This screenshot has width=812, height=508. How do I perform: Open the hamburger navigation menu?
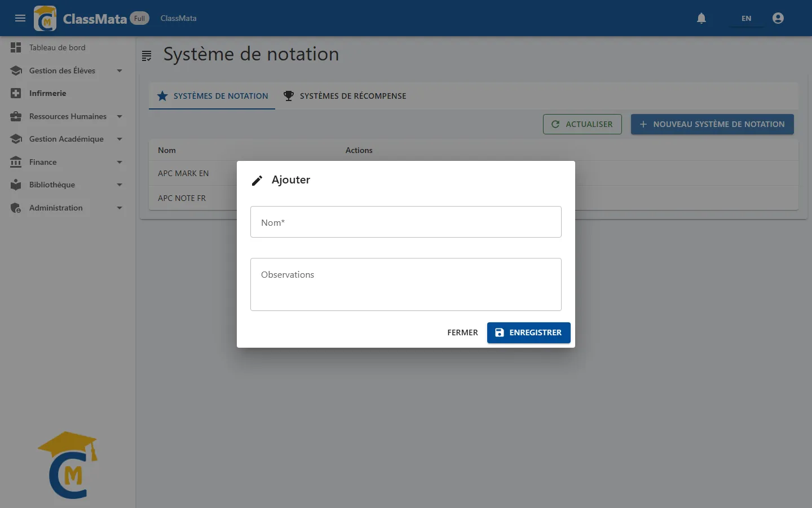point(20,18)
